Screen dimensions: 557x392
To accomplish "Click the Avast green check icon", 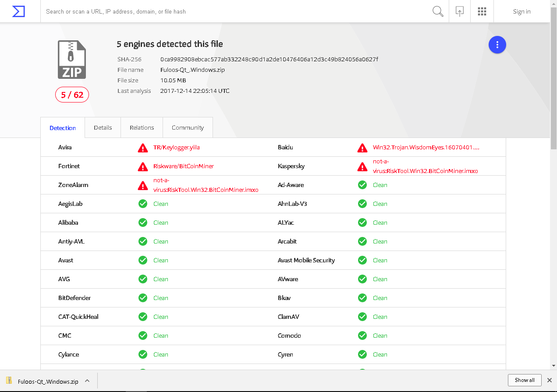I will click(x=143, y=260).
